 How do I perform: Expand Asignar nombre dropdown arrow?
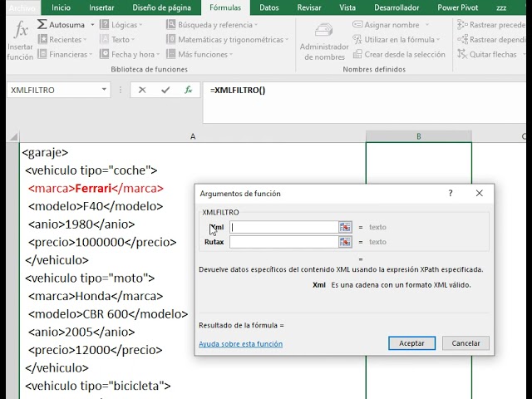pos(427,25)
